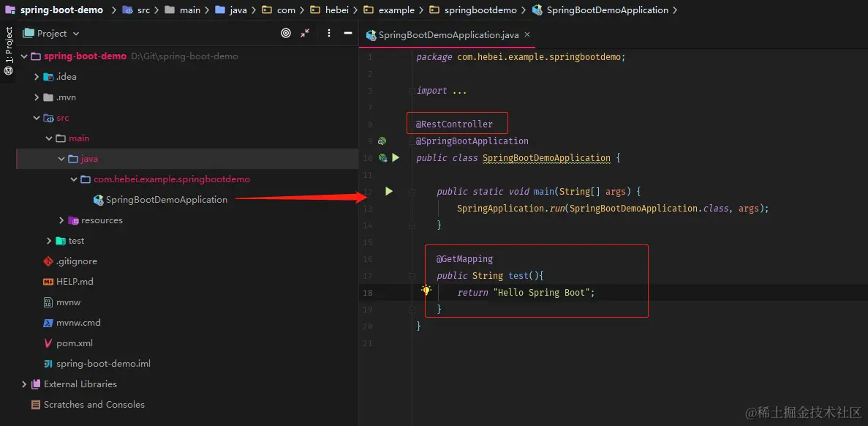
Task: Toggle the fold marker for the main method
Action: pyautogui.click(x=411, y=192)
